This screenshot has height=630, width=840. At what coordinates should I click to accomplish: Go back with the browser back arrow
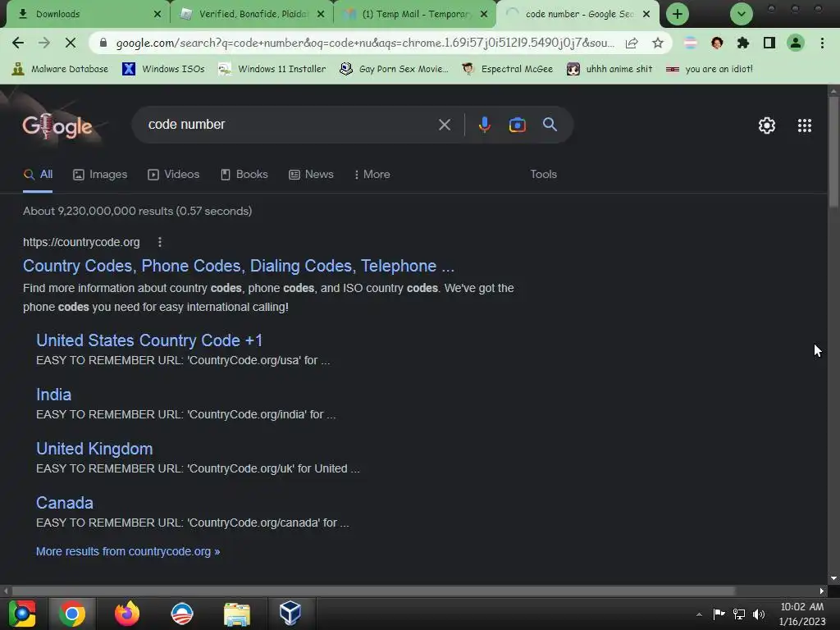[18, 43]
